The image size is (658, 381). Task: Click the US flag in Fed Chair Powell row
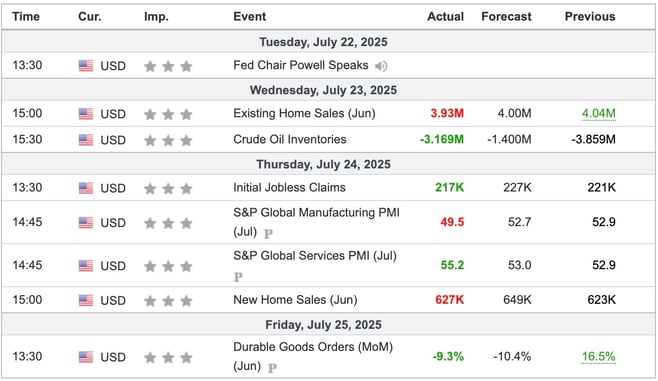[86, 66]
